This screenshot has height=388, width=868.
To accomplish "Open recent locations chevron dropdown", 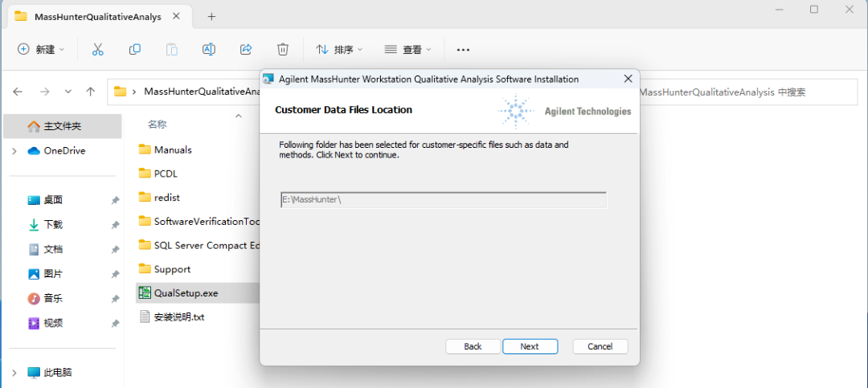I will click(68, 92).
